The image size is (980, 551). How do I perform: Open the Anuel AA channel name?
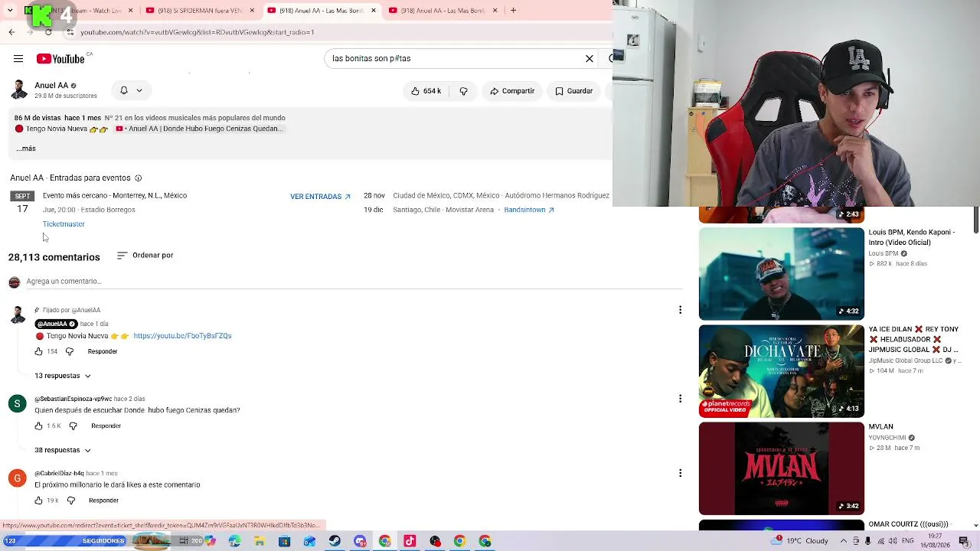[51, 86]
